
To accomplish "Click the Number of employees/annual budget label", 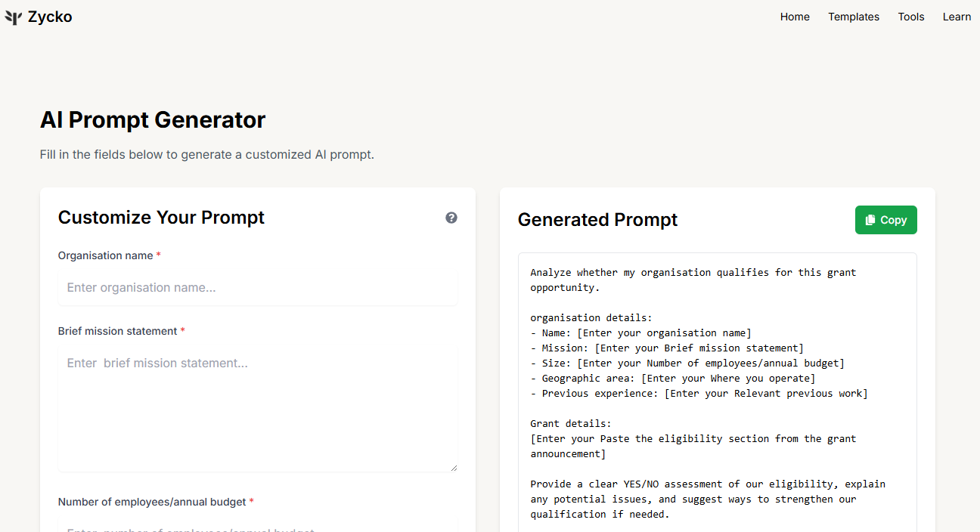I will pyautogui.click(x=156, y=502).
